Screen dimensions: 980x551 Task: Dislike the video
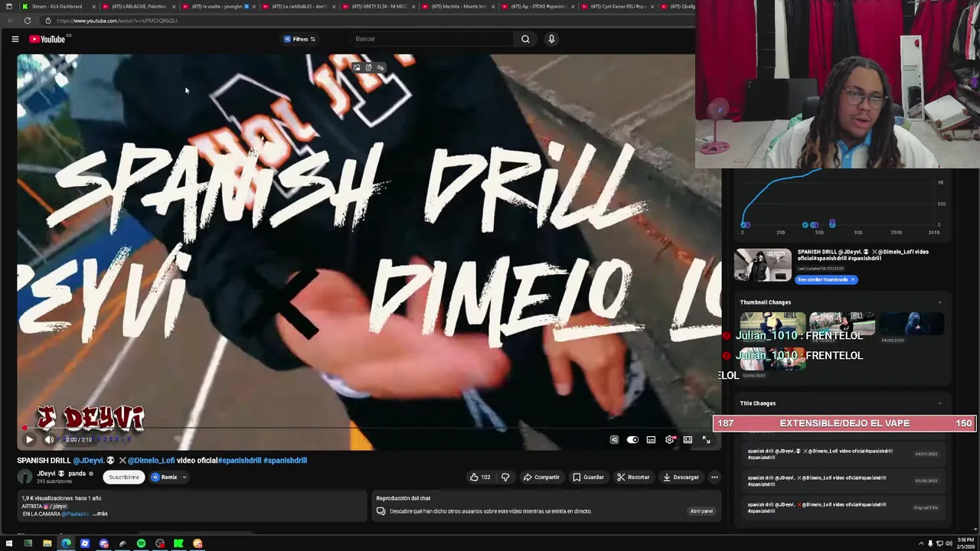(505, 477)
